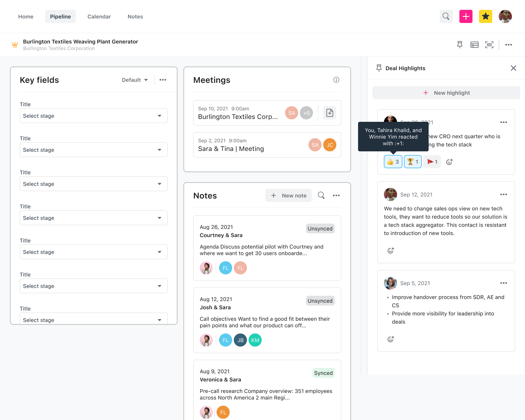Viewport: 525px width, 420px height.
Task: Click author avatar on Sep 5, 2021 highlight
Action: 390,283
